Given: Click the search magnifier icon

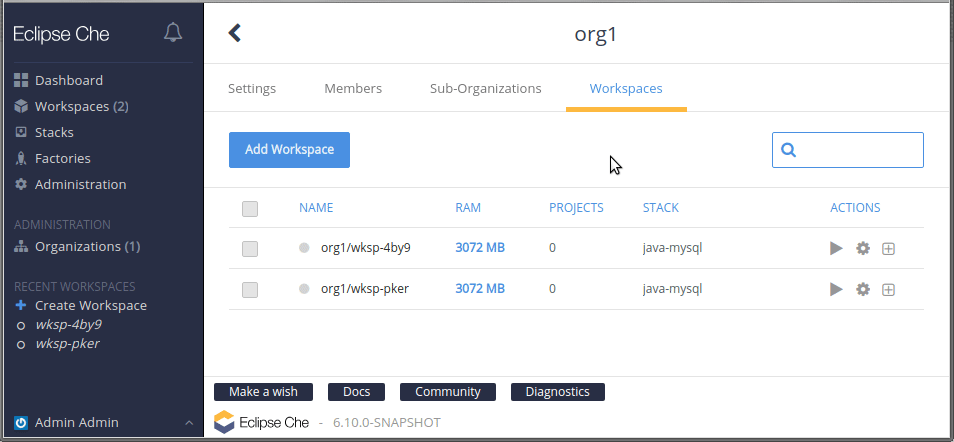Looking at the screenshot, I should pos(789,150).
